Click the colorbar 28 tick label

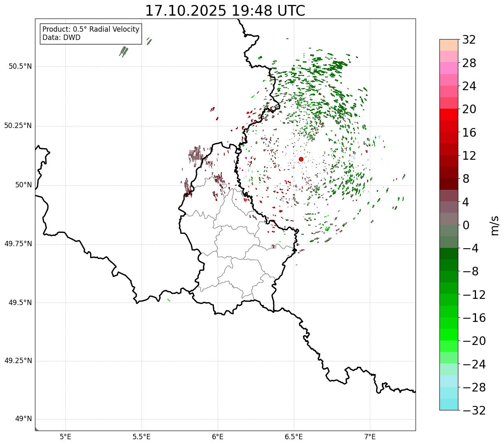click(469, 63)
